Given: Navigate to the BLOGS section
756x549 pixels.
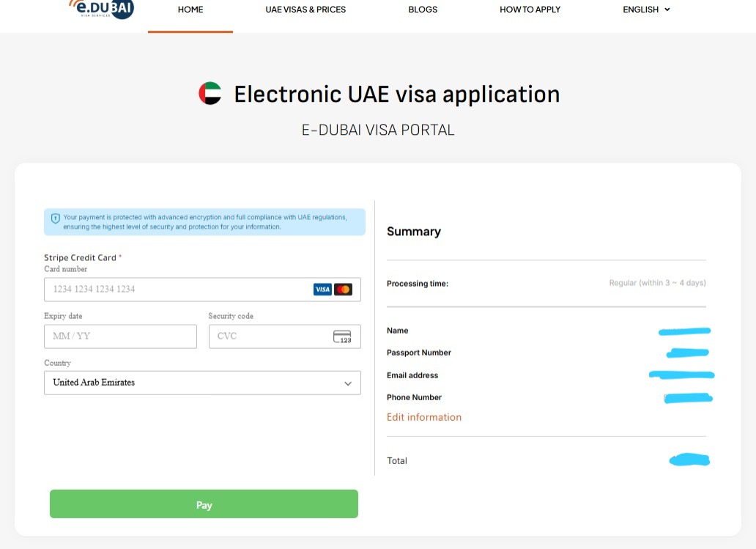Looking at the screenshot, I should [x=423, y=10].
